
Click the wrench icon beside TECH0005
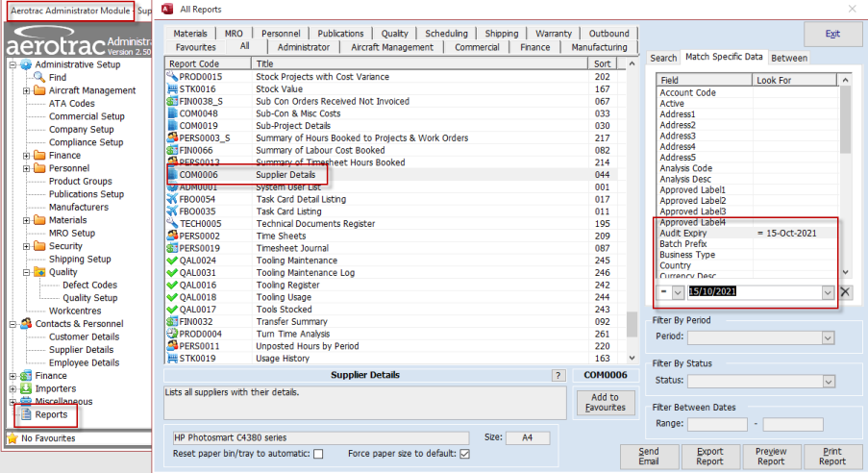(x=172, y=223)
